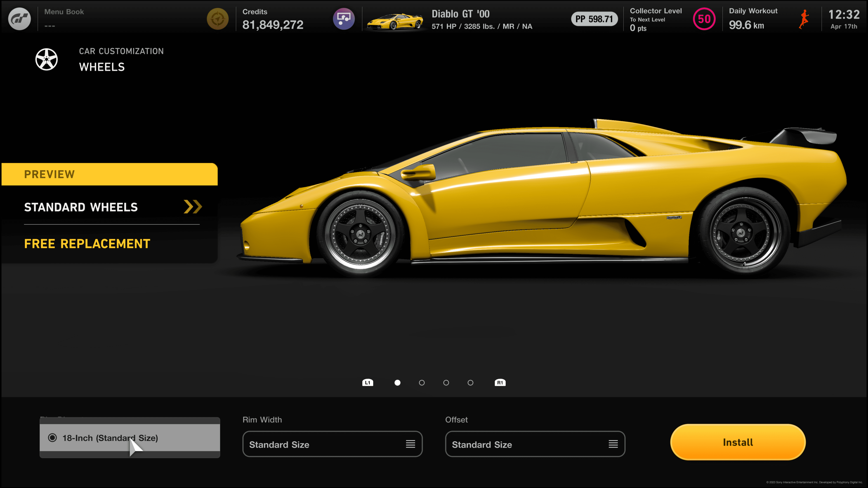868x488 pixels.
Task: Select the fourth view indicator dot
Action: [x=471, y=382]
